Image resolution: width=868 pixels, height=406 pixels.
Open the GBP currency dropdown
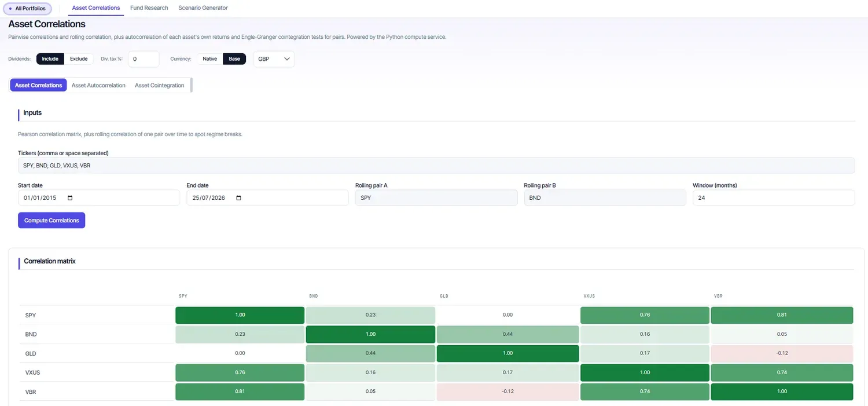point(274,59)
